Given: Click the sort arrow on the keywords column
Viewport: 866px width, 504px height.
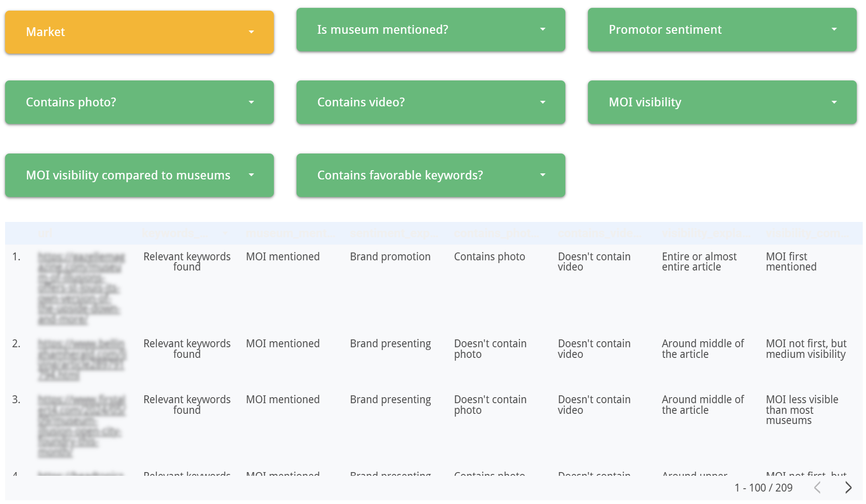Looking at the screenshot, I should [225, 234].
